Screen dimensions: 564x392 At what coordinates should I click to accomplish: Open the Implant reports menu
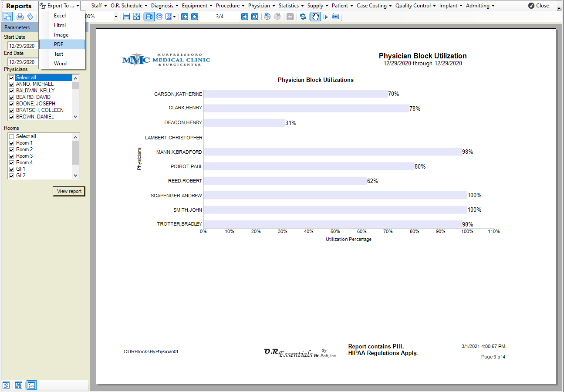(451, 6)
